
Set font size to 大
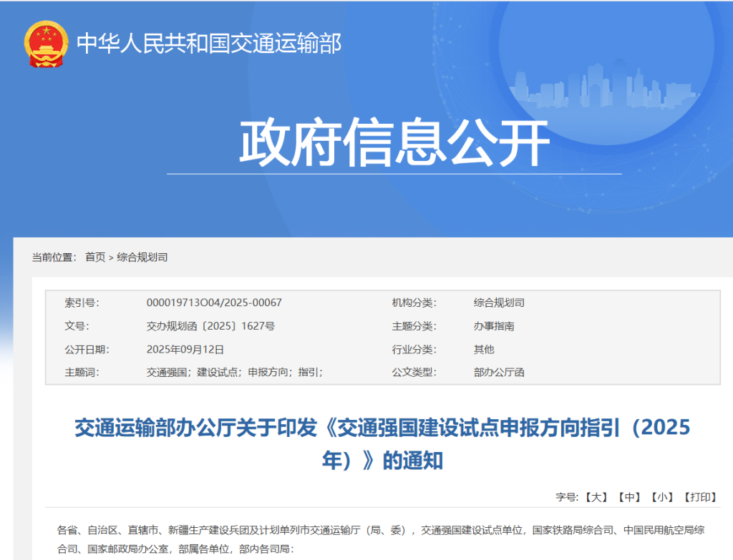pyautogui.click(x=596, y=496)
